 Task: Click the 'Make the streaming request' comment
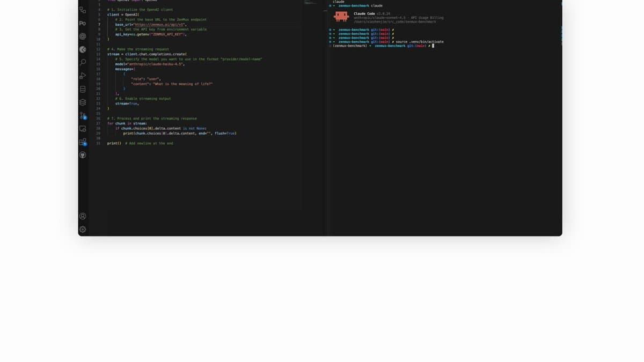pos(138,49)
